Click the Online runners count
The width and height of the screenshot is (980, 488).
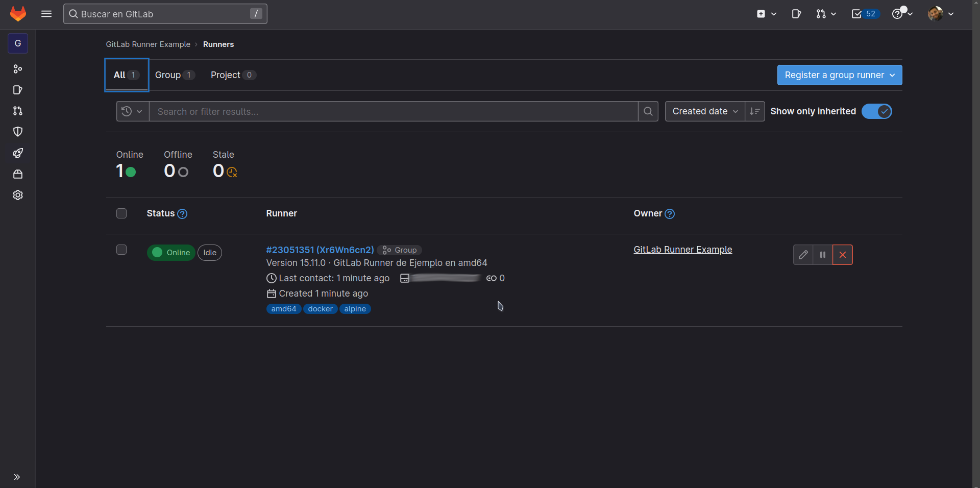(126, 171)
